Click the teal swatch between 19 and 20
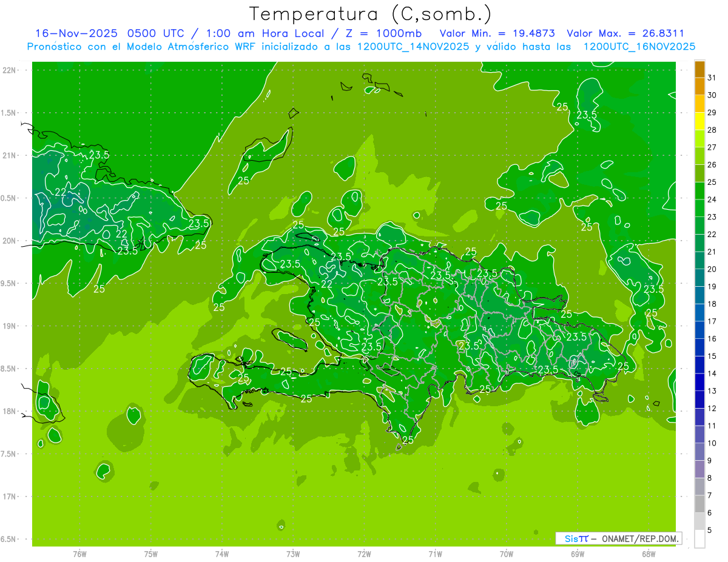 tap(699, 278)
